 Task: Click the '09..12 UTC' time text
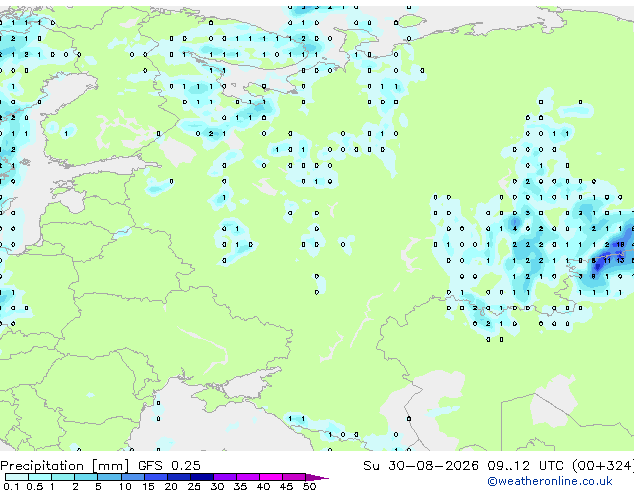(x=525, y=466)
